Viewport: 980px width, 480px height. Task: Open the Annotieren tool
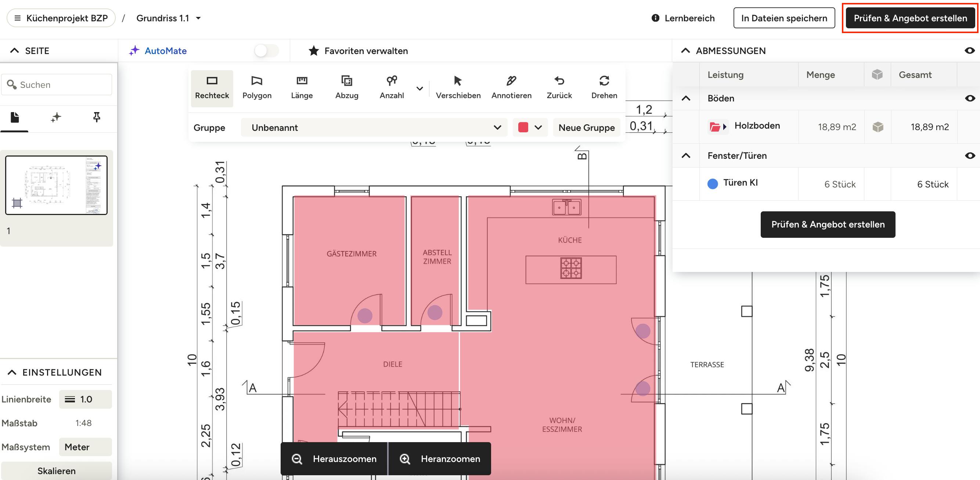pyautogui.click(x=511, y=88)
